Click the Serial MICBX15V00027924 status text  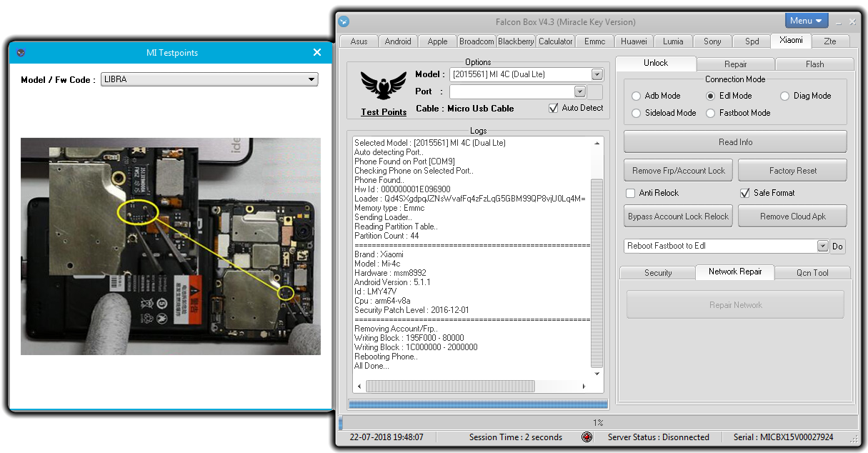pyautogui.click(x=783, y=437)
